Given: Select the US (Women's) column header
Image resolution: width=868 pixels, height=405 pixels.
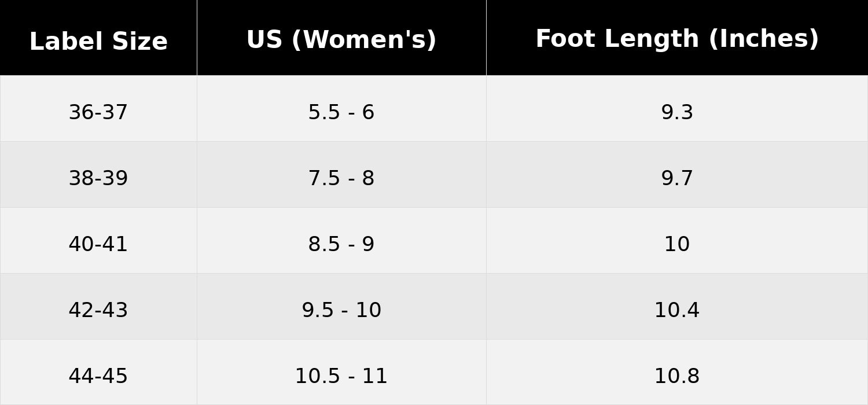Looking at the screenshot, I should tap(341, 41).
